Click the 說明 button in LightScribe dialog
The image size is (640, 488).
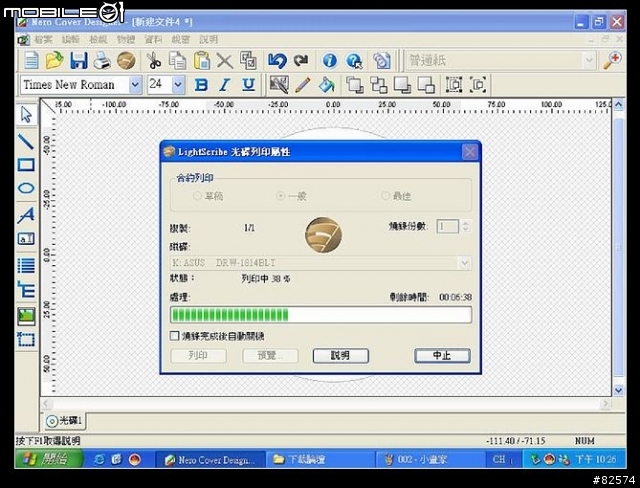tap(341, 355)
